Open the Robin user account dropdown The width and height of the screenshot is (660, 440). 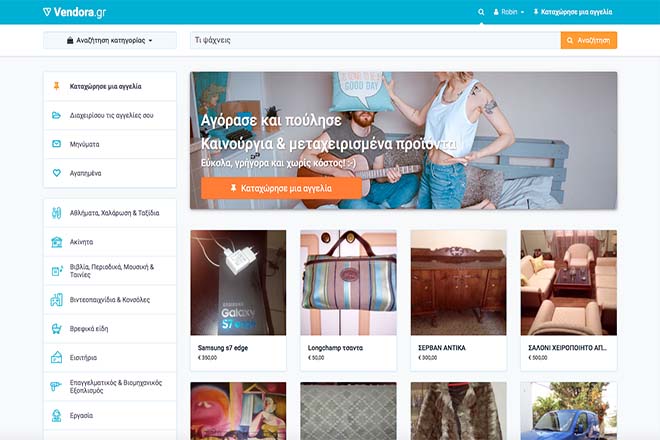509,12
